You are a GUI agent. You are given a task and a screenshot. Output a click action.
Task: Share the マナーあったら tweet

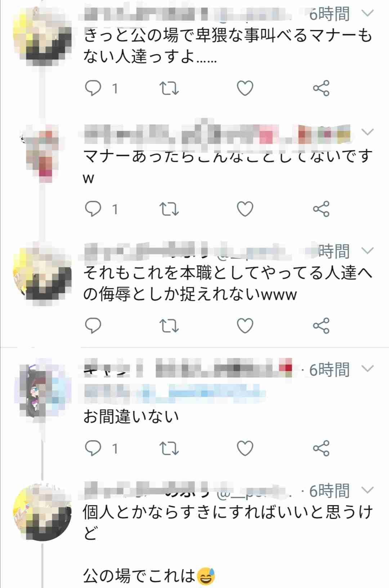[321, 209]
